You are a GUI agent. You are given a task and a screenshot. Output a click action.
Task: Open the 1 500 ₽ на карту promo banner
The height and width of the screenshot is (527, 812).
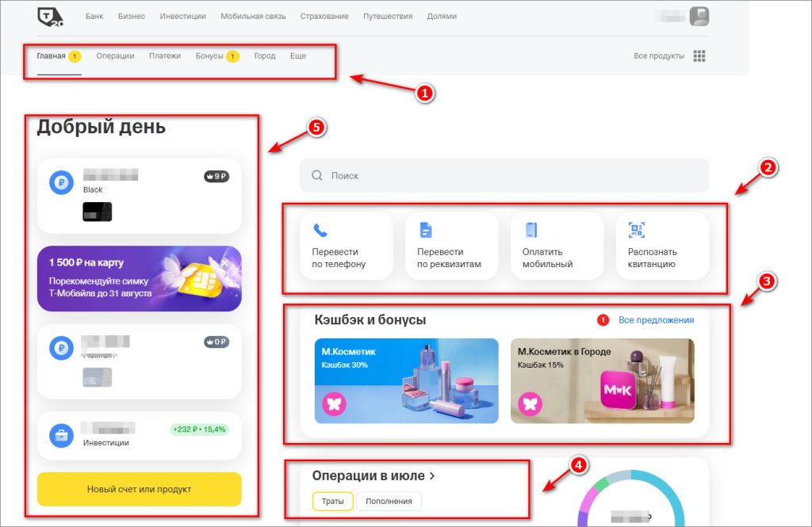(x=140, y=278)
